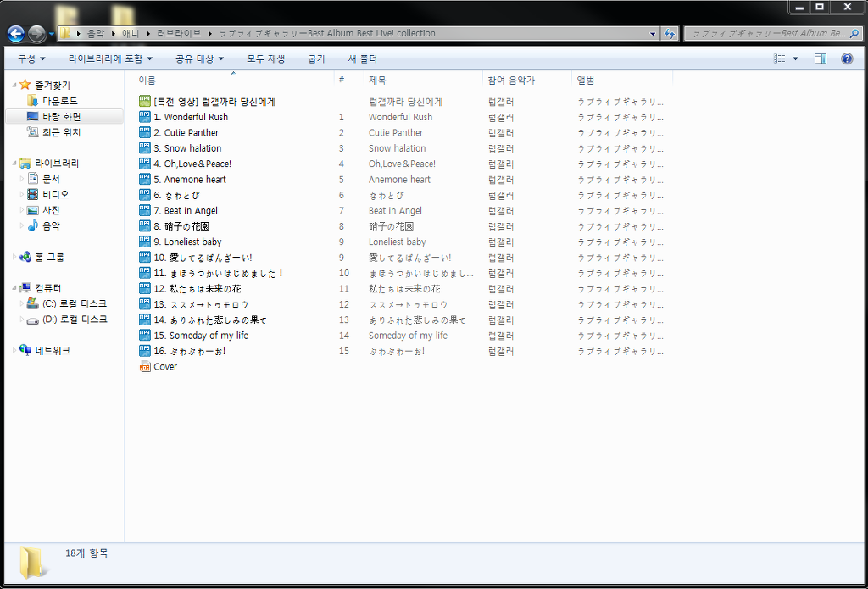Click 음악 in the address breadcrumb
Image resolution: width=868 pixels, height=589 pixels.
pos(95,33)
